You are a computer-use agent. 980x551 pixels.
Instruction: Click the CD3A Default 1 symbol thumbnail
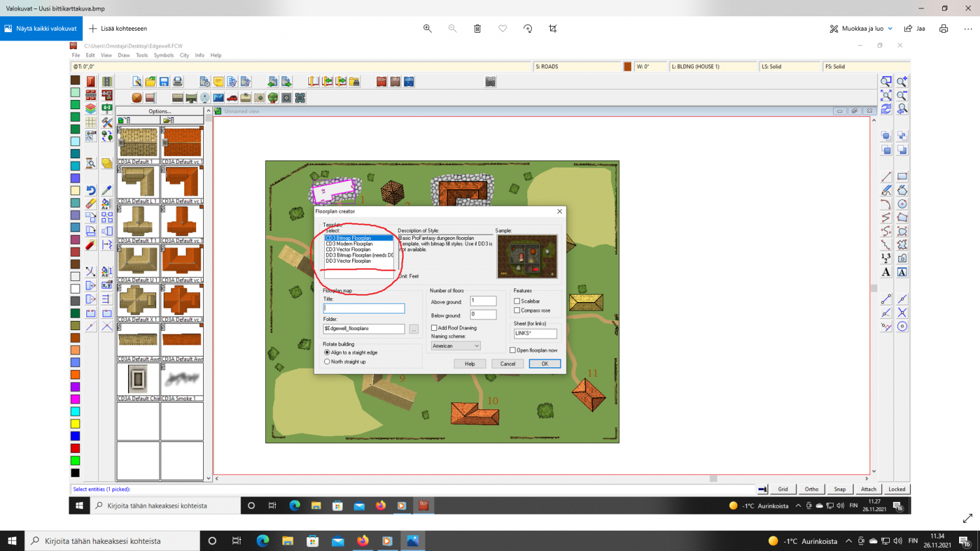(138, 142)
